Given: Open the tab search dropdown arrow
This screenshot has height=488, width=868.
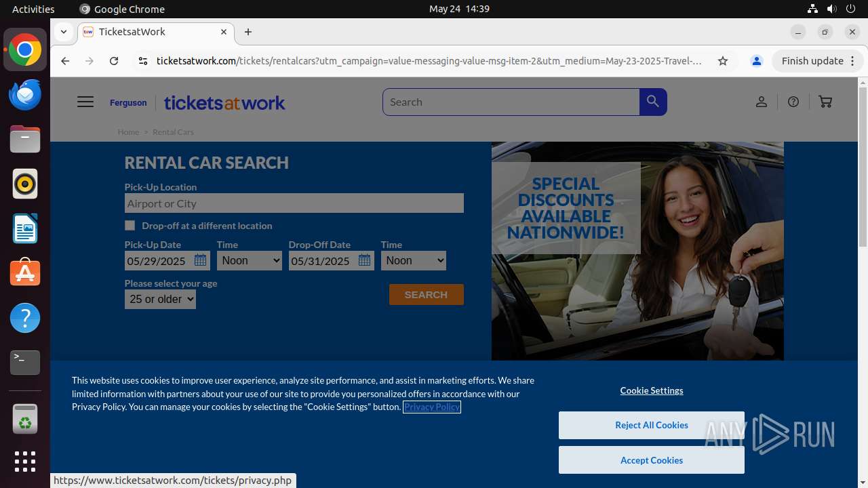Looking at the screenshot, I should pyautogui.click(x=63, y=32).
